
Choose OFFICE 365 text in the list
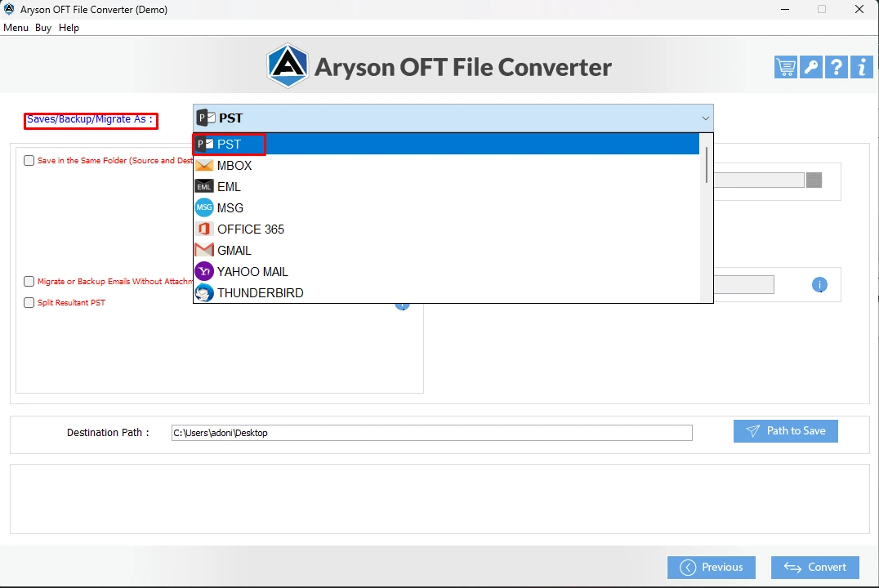251,229
